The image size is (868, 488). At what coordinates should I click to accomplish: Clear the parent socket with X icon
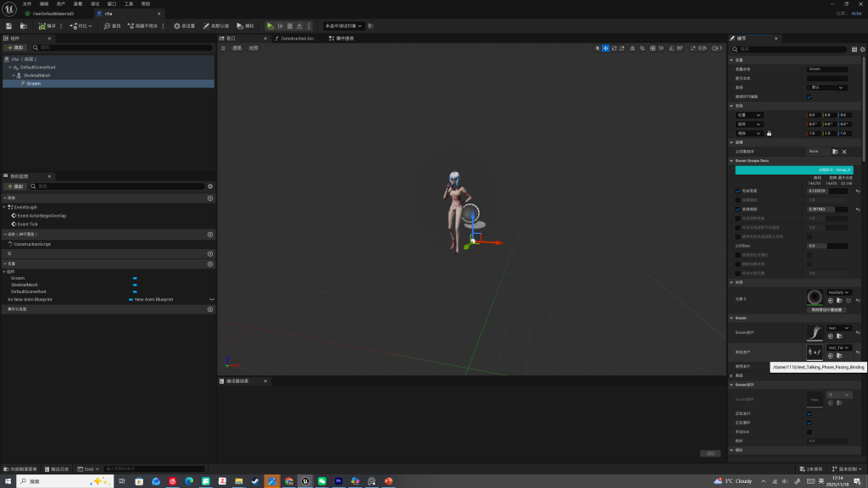(844, 152)
